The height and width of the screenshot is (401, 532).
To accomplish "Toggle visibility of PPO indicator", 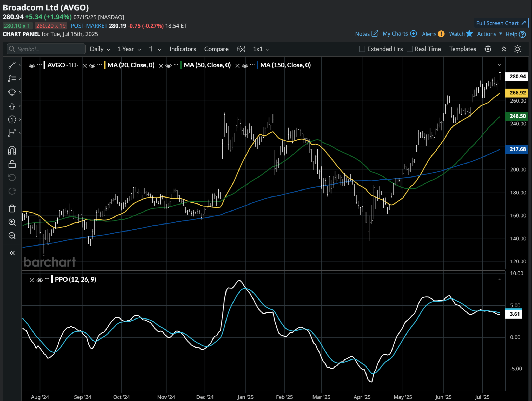I will (x=39, y=280).
